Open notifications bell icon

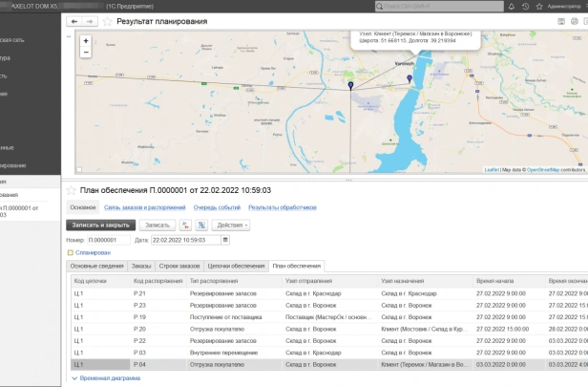tap(512, 7)
